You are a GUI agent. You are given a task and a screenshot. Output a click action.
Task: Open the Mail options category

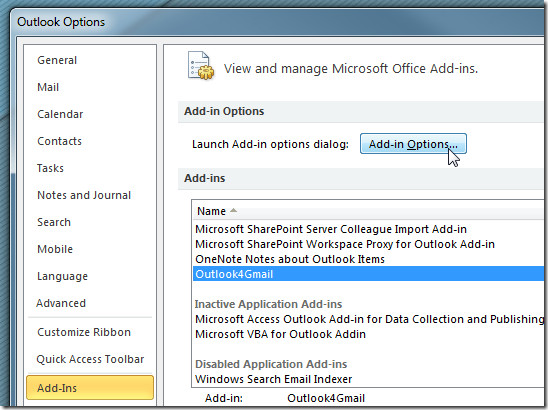(x=48, y=87)
